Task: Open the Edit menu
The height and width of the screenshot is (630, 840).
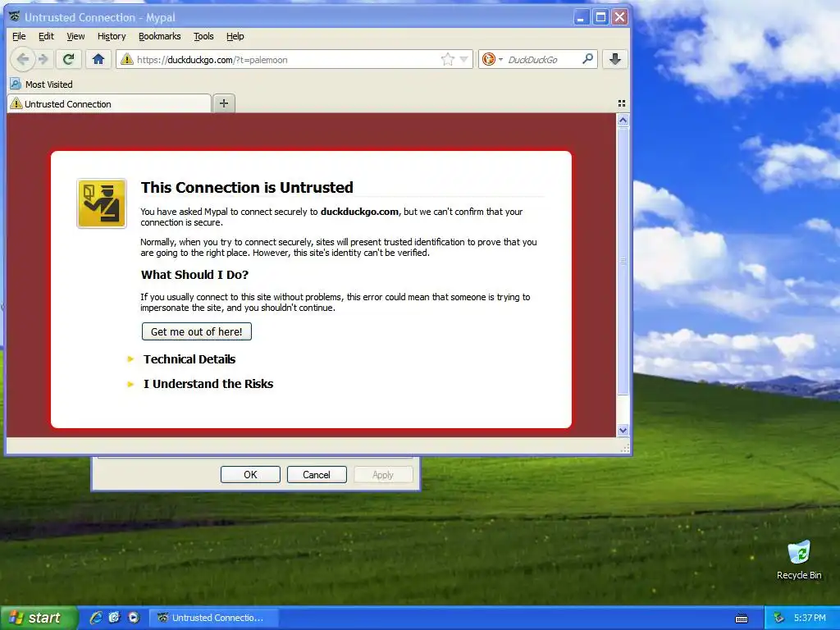Action: [x=46, y=36]
